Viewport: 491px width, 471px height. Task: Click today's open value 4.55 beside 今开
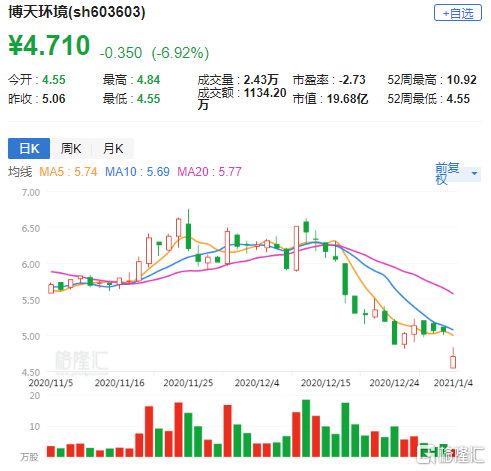pos(54,80)
